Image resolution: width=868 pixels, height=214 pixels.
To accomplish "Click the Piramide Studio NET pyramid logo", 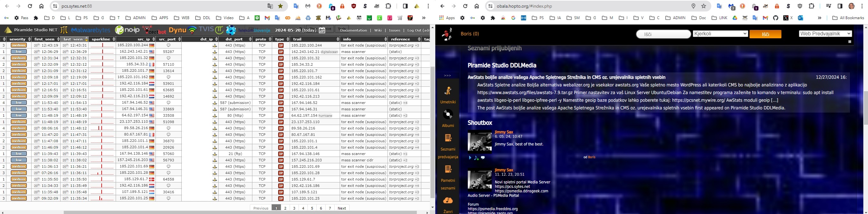I will click(8, 30).
